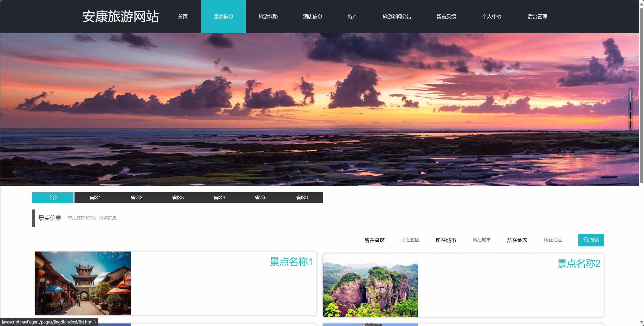Screen dimensions: 644x326
Task: Go to 个人中心 in the navigation bar
Action: (492, 17)
